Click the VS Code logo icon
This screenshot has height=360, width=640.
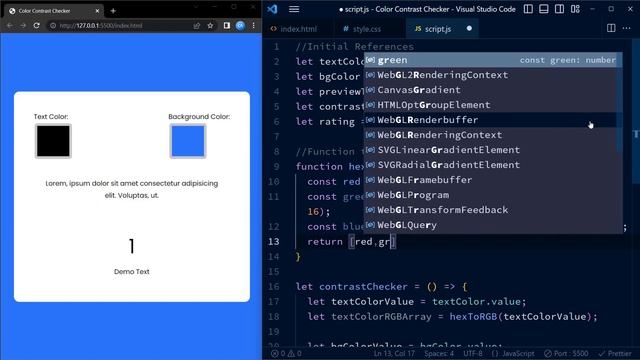(x=272, y=9)
